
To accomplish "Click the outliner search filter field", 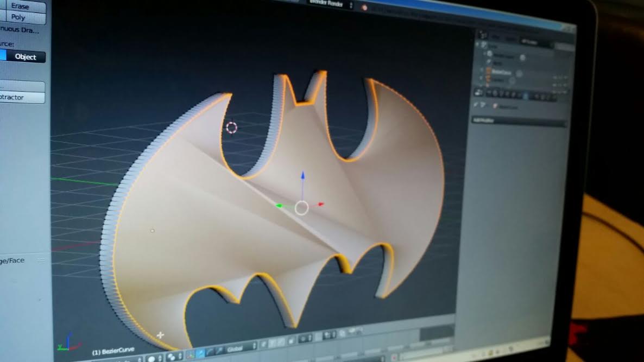I will click(565, 48).
